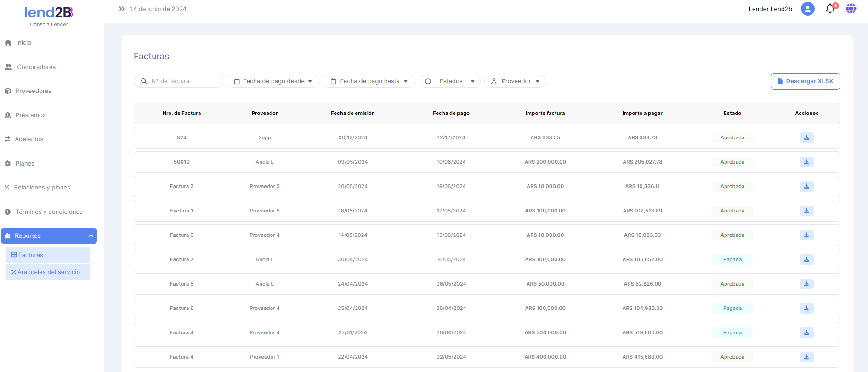This screenshot has width=868, height=372.
Task: Expand the Estados filter dropdown
Action: point(449,81)
